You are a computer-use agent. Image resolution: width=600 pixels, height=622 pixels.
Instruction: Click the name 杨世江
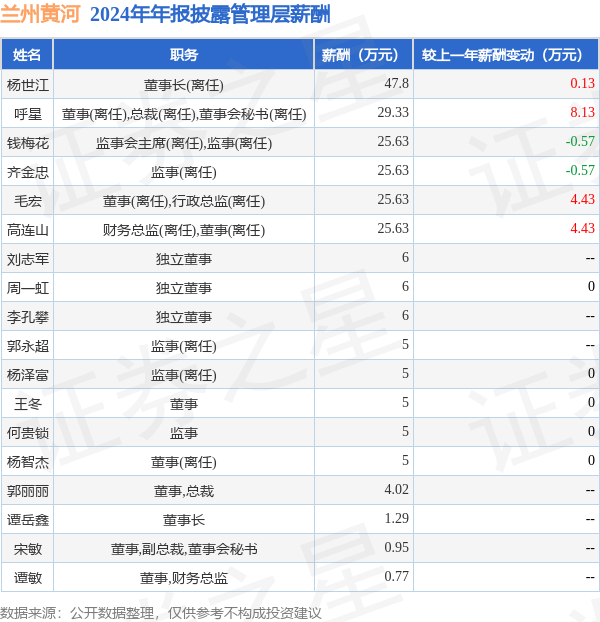[28, 84]
